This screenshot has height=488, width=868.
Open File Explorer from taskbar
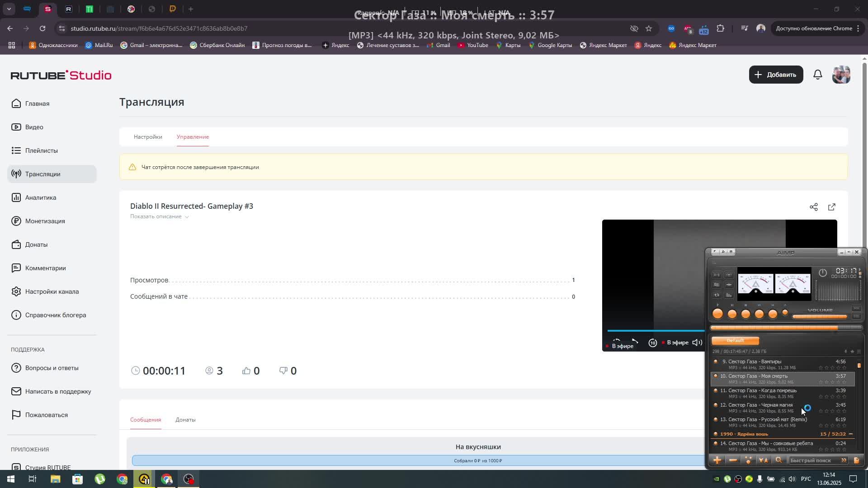tap(56, 479)
